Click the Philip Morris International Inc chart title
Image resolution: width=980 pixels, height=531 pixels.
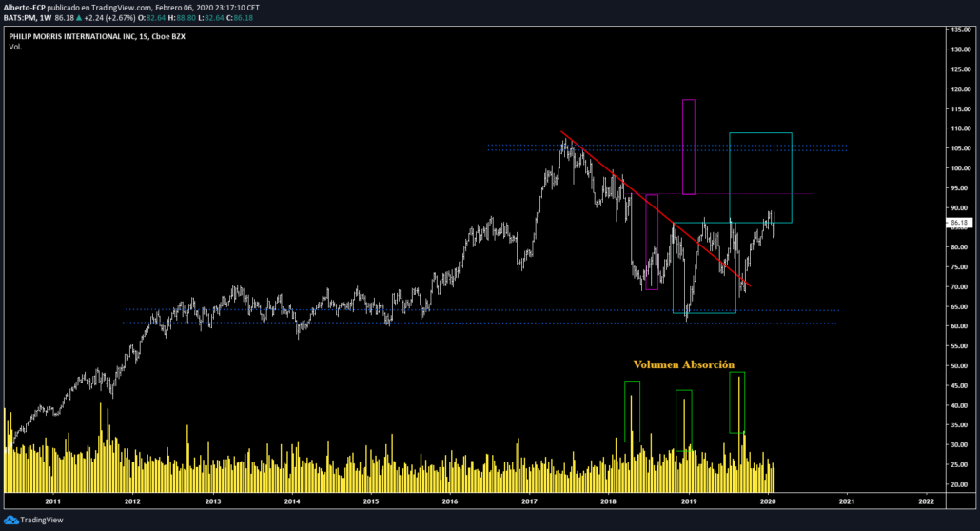[x=97, y=37]
